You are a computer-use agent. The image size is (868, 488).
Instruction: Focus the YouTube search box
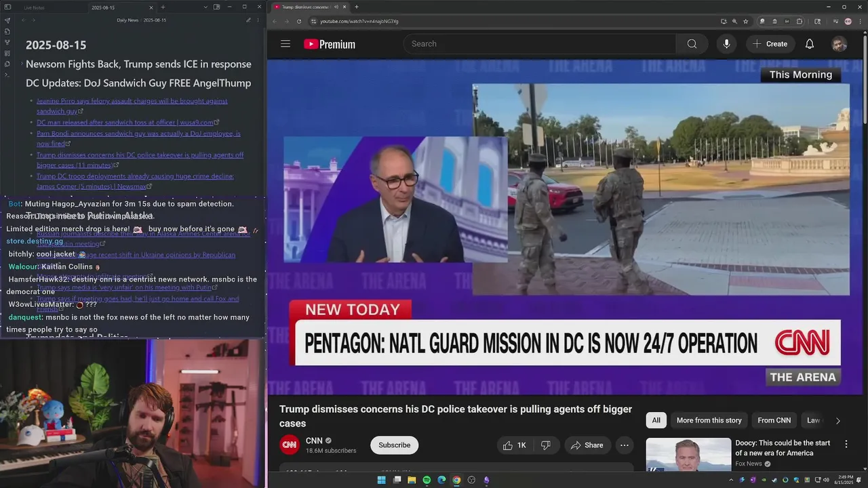[539, 44]
